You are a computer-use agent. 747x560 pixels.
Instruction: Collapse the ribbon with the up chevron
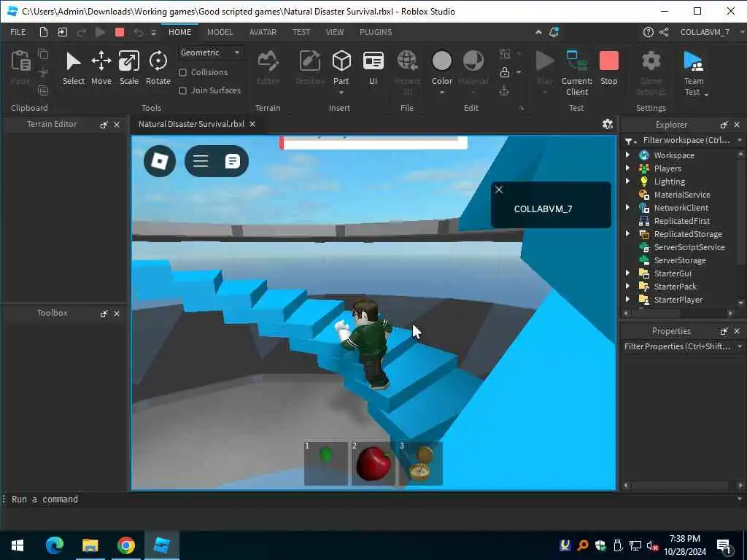(x=538, y=32)
